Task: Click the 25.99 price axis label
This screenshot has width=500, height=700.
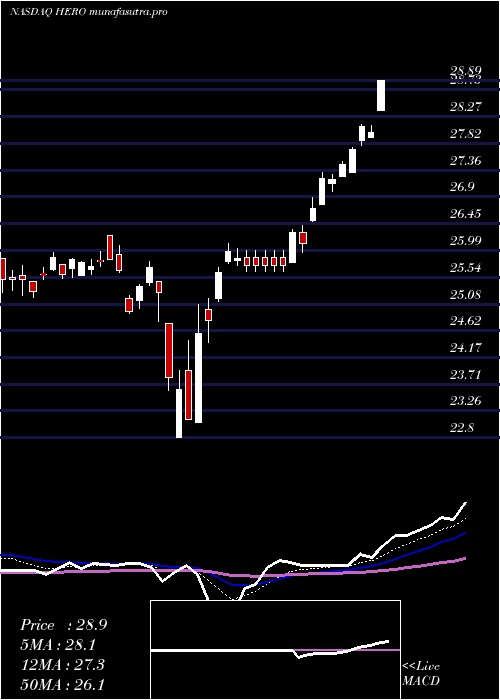Action: click(465, 241)
